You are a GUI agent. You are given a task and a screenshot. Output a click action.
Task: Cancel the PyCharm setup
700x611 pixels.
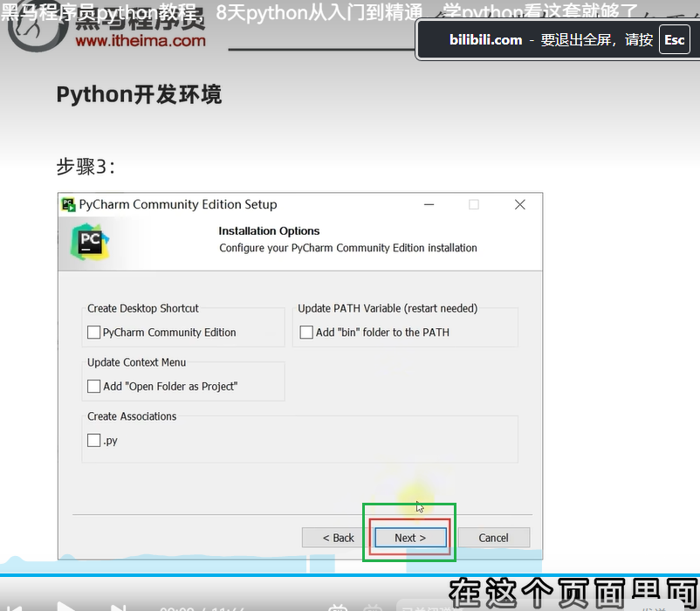(x=493, y=538)
